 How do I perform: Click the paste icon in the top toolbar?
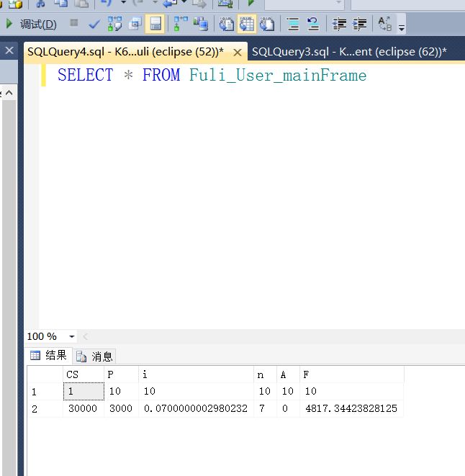point(81,4)
